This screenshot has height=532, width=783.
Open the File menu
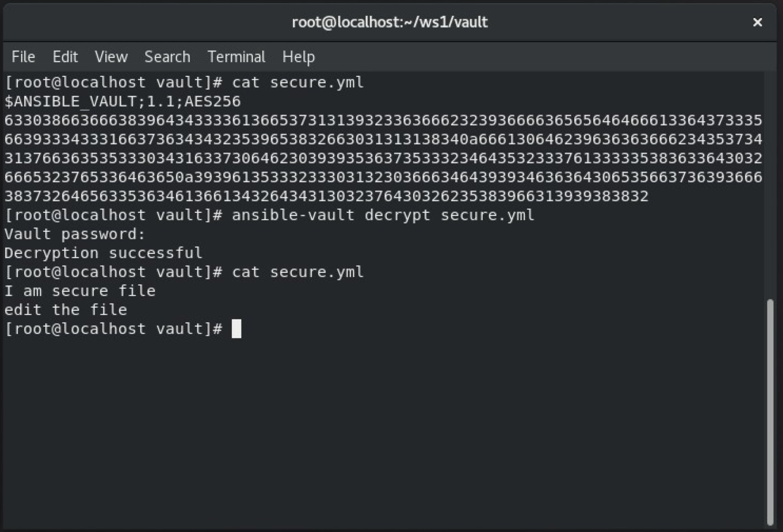[23, 56]
